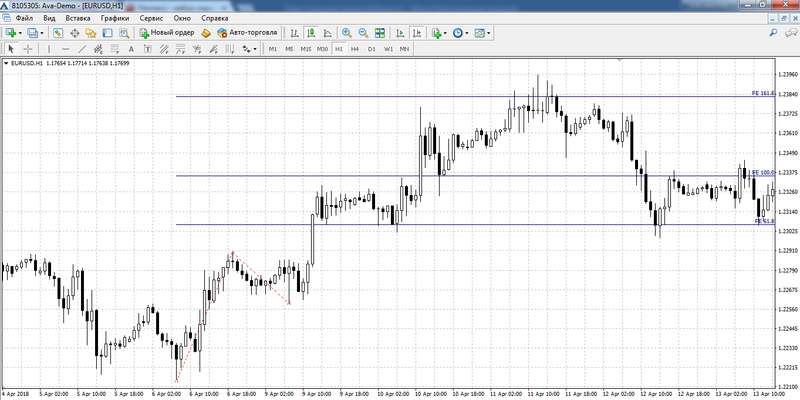Click the 1.23960 price scale value

tap(788, 74)
